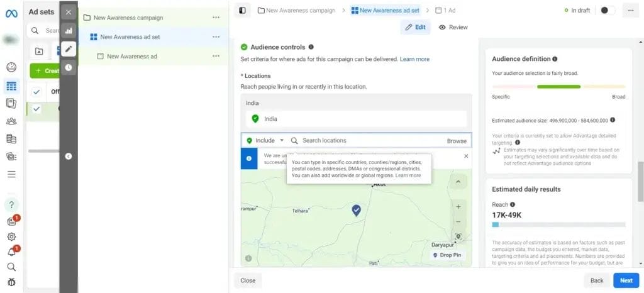Toggle the ad set row checkbox
This screenshot has width=644, height=293.
[x=36, y=109]
